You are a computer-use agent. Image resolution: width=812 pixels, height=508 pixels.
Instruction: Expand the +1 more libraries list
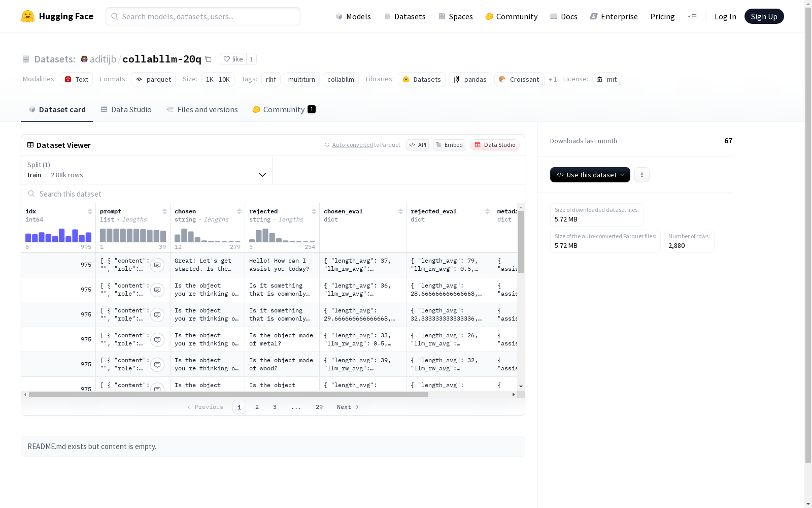click(x=553, y=79)
